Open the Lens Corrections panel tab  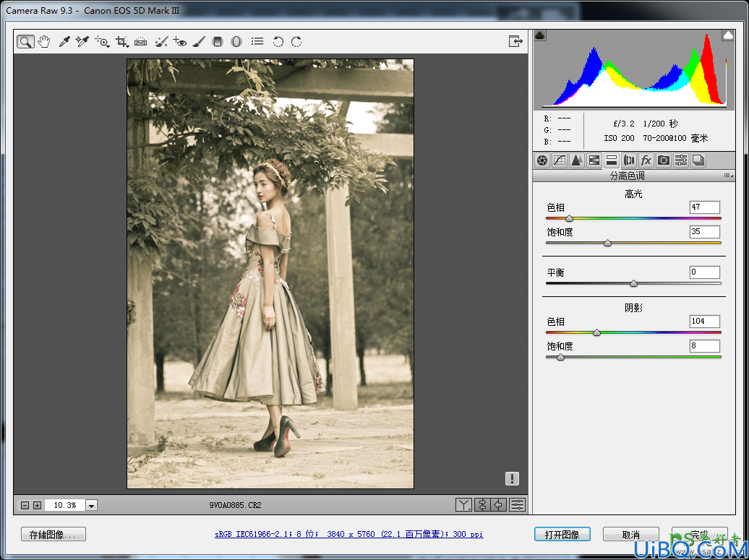(x=629, y=160)
